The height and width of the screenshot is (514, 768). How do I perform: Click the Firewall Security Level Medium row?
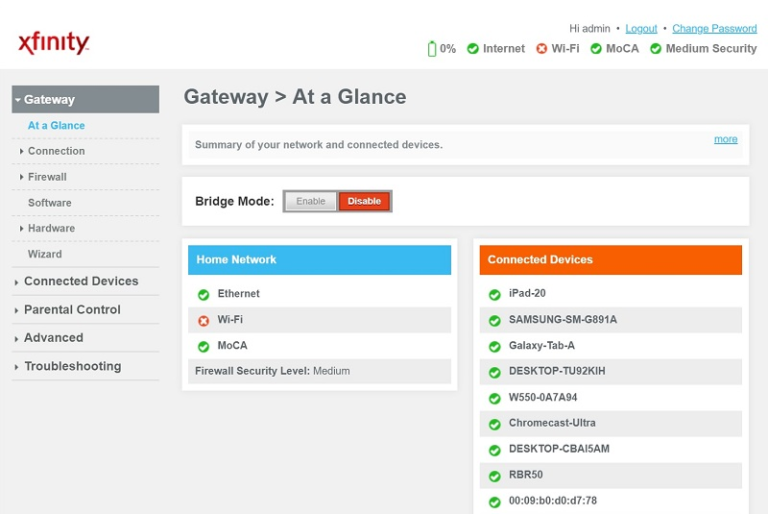coord(319,371)
